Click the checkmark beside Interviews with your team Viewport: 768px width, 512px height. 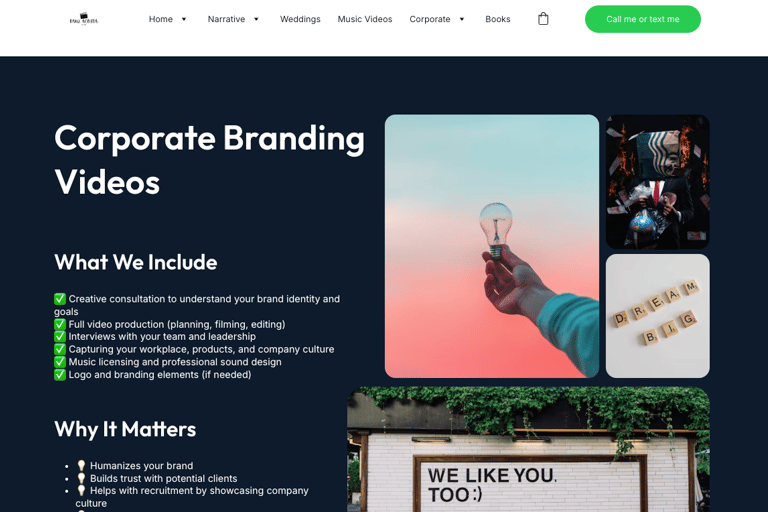point(60,337)
